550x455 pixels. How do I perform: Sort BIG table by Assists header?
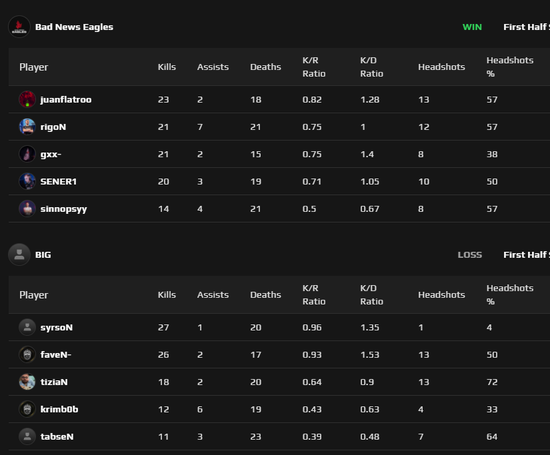[213, 295]
